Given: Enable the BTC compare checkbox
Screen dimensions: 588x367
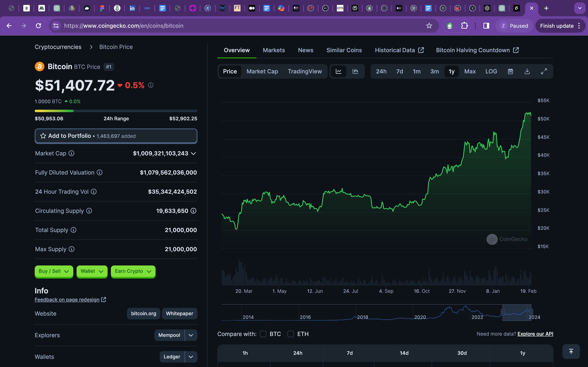Looking at the screenshot, I should 263,334.
